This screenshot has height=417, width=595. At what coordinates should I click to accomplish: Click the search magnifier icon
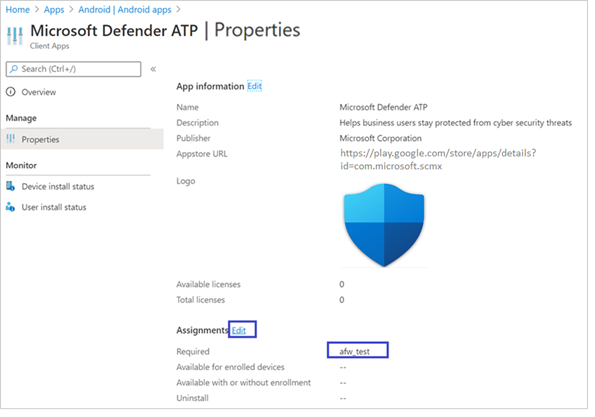14,69
